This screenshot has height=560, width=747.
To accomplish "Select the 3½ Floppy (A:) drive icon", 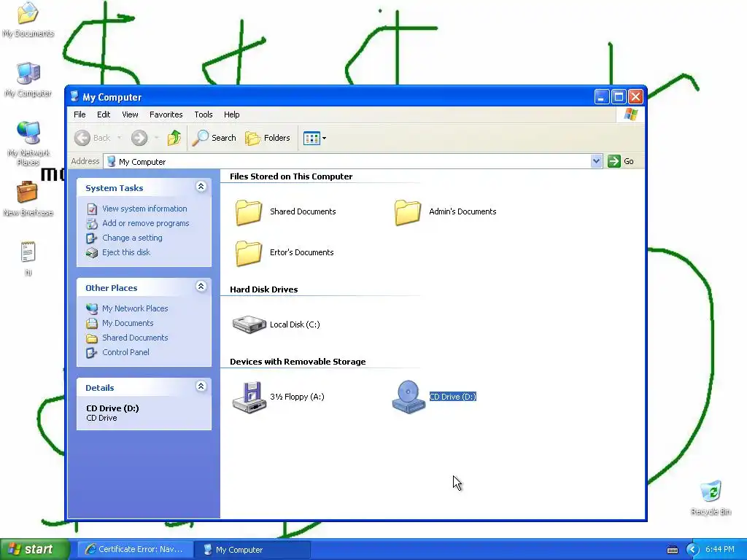I will click(249, 397).
